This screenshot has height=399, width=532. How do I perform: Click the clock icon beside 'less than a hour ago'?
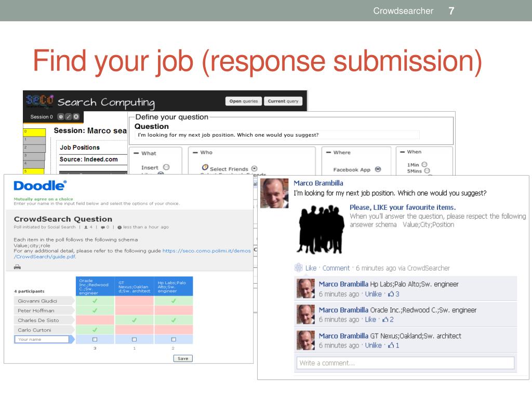point(119,228)
